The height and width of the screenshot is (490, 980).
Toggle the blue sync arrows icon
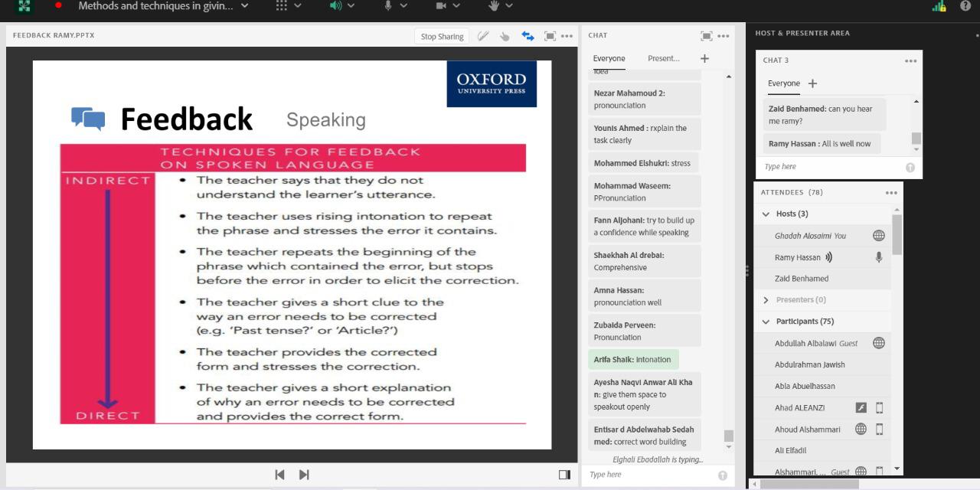pos(528,36)
